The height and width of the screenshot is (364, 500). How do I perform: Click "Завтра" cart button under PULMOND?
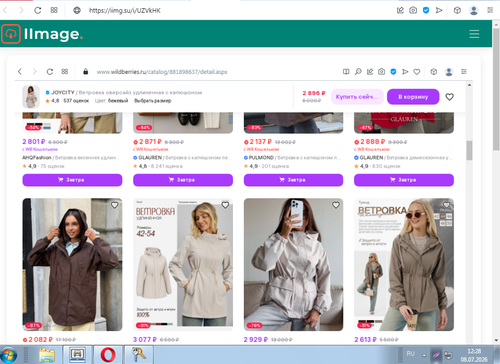293,180
